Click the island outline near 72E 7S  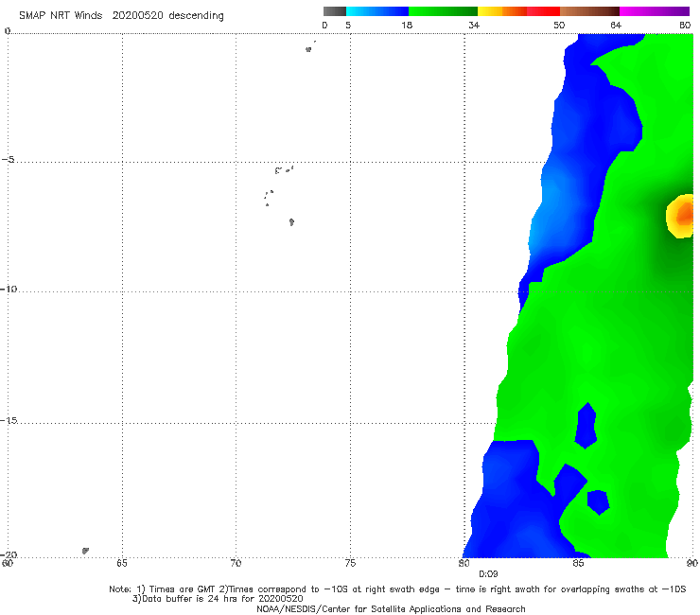click(x=291, y=222)
